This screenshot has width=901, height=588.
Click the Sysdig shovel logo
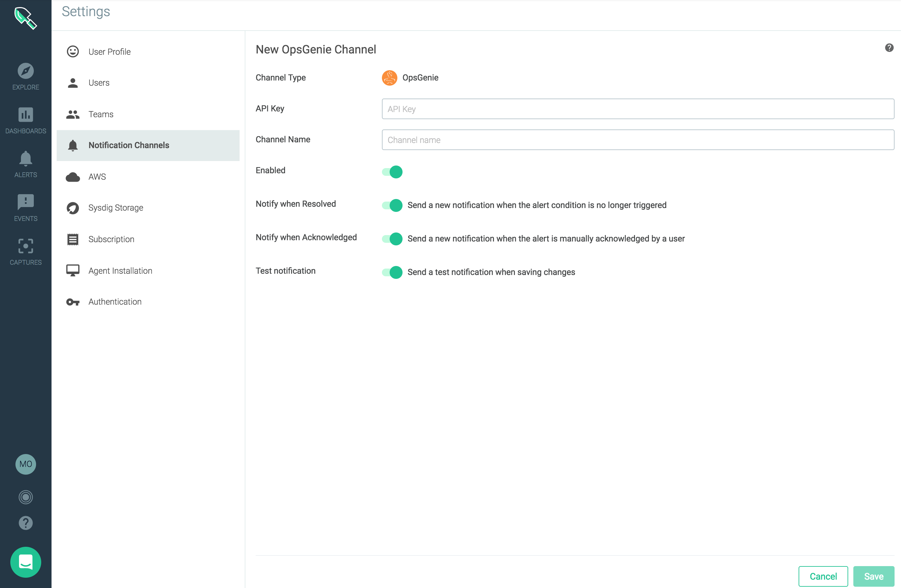tap(25, 18)
